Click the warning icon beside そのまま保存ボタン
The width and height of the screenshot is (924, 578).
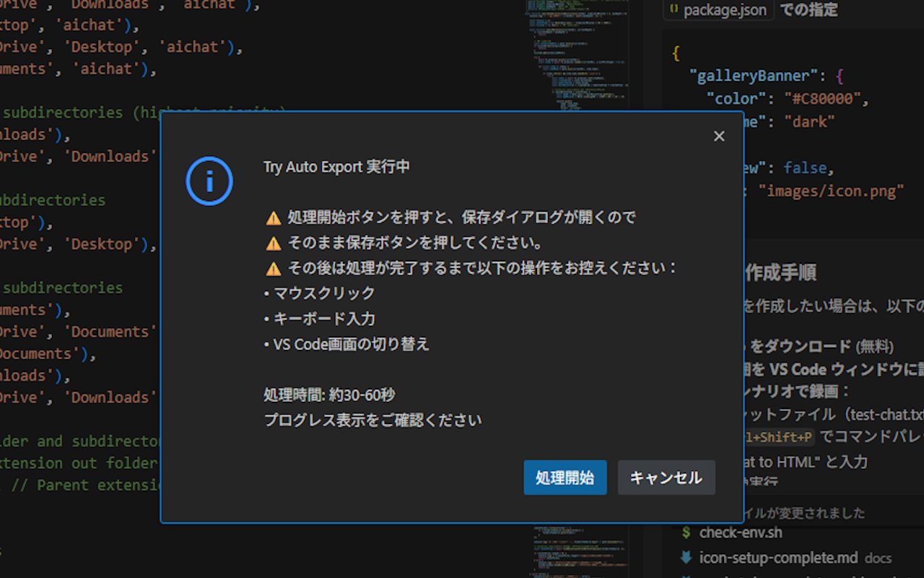pos(273,243)
